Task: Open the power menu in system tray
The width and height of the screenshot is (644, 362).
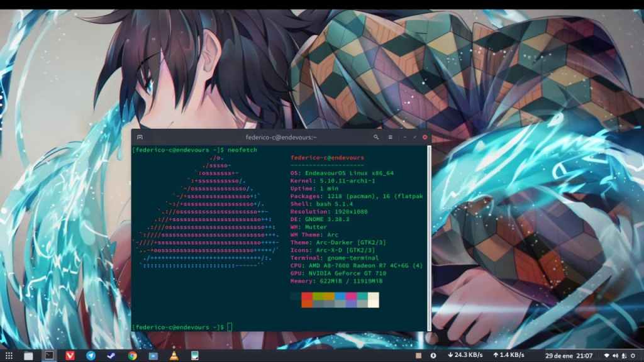Action: pos(634,356)
